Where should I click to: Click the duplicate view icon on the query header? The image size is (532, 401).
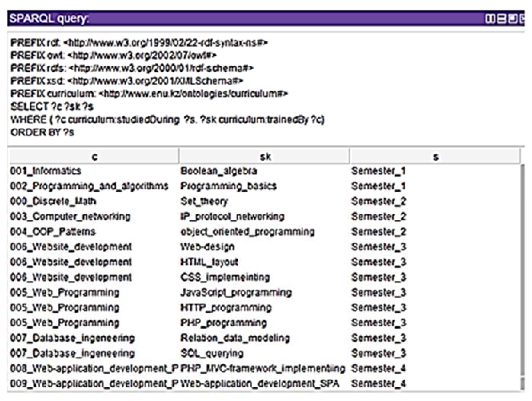pyautogui.click(x=513, y=18)
